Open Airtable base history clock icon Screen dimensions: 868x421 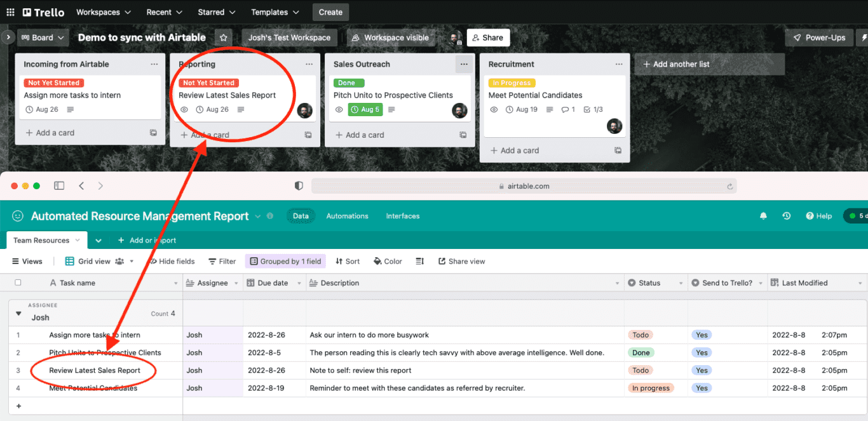(x=786, y=216)
